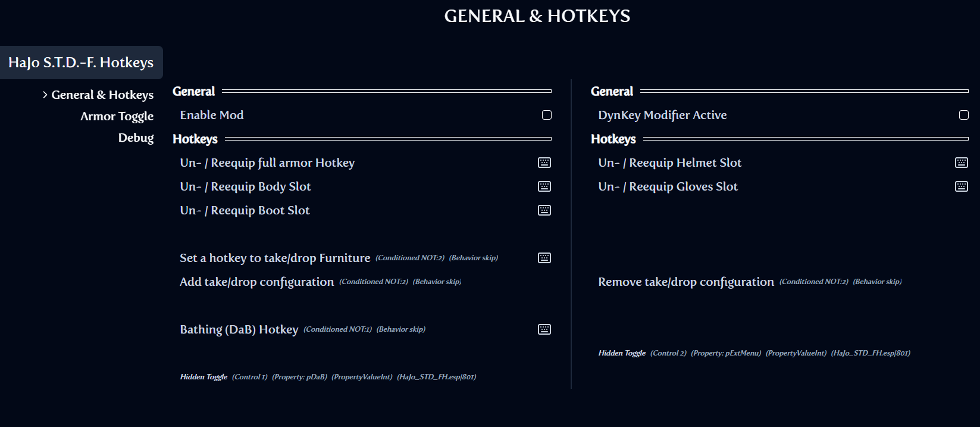The image size is (980, 427).
Task: Open the Debug page
Action: 136,138
